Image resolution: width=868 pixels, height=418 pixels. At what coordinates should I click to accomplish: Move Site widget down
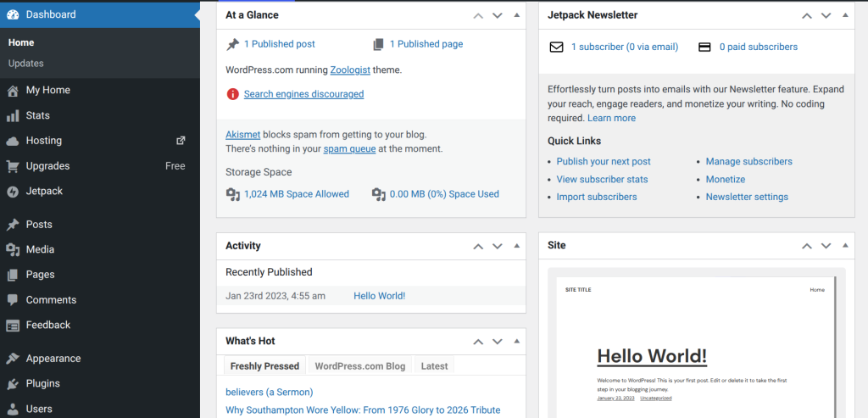(x=826, y=246)
